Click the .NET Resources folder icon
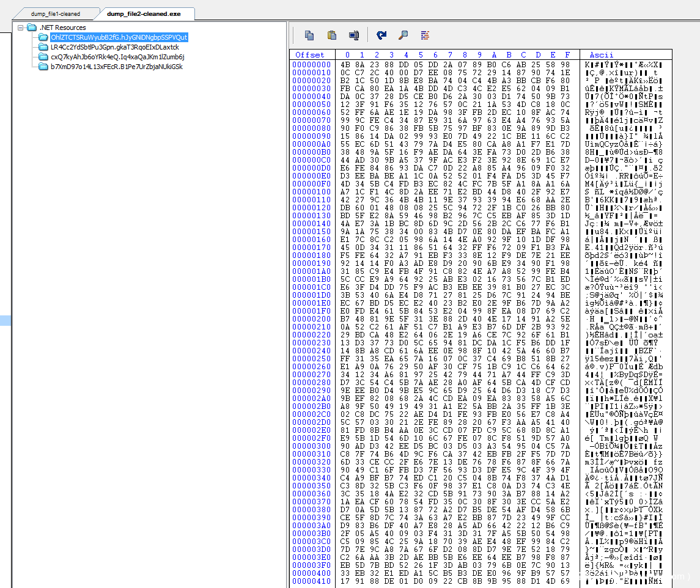 [31, 28]
